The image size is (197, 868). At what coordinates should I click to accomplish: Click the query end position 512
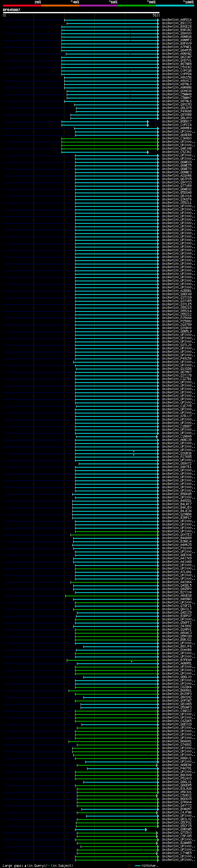pos(155,15)
